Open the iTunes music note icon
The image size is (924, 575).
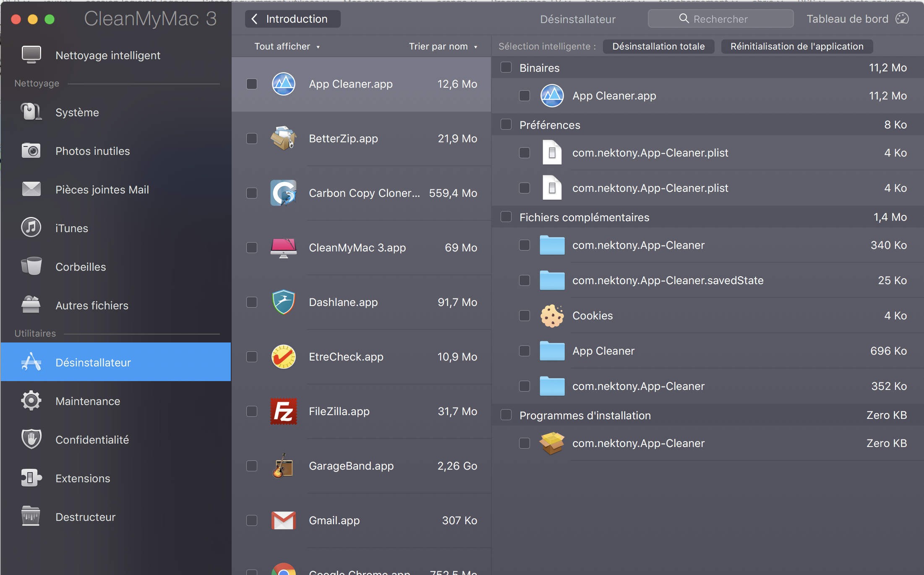[x=31, y=228]
